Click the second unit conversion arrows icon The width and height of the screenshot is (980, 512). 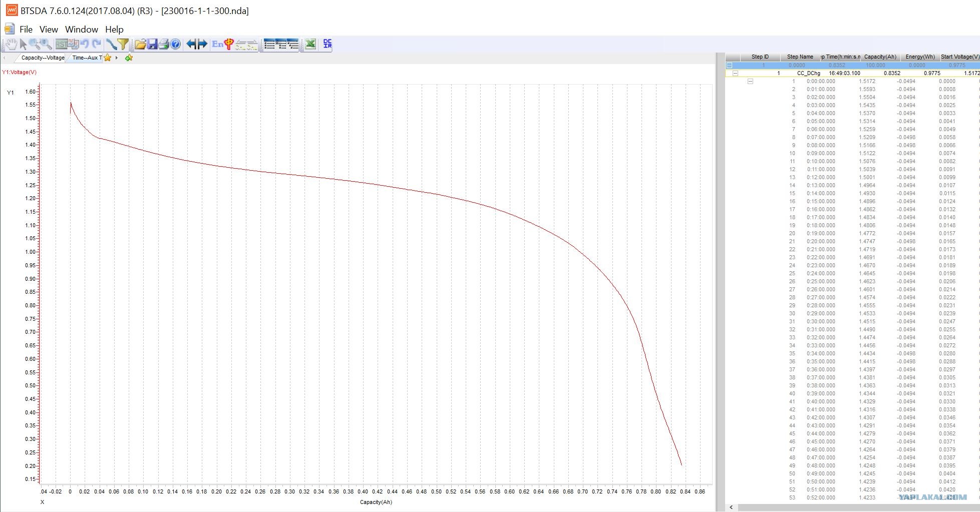point(252,45)
